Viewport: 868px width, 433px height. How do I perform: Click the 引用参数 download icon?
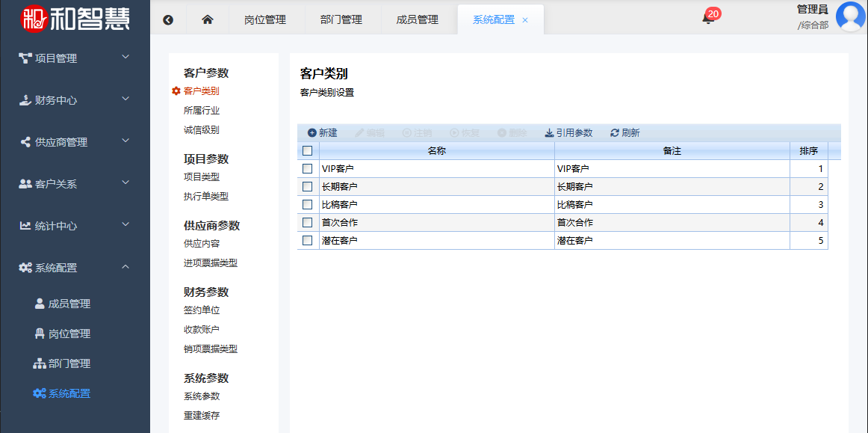click(549, 133)
